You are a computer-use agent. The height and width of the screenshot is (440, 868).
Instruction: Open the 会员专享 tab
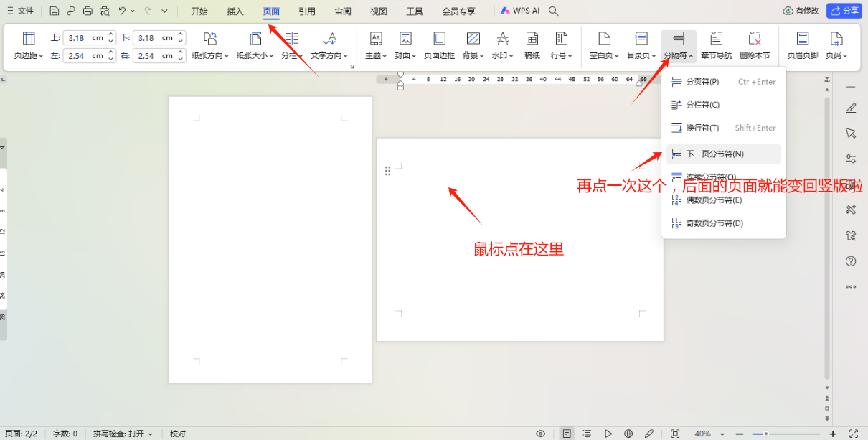[x=458, y=11]
